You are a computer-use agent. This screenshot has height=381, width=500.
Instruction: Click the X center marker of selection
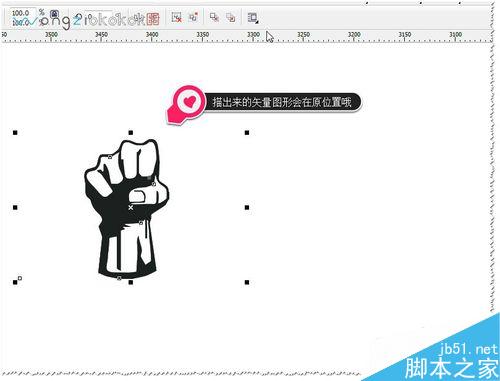tap(131, 207)
